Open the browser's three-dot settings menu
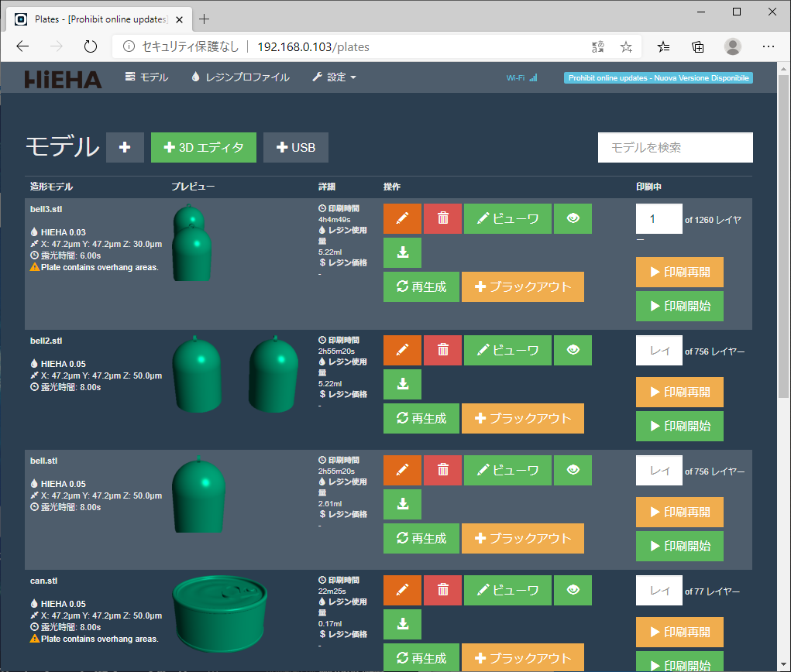Viewport: 791px width, 672px height. 768,46
